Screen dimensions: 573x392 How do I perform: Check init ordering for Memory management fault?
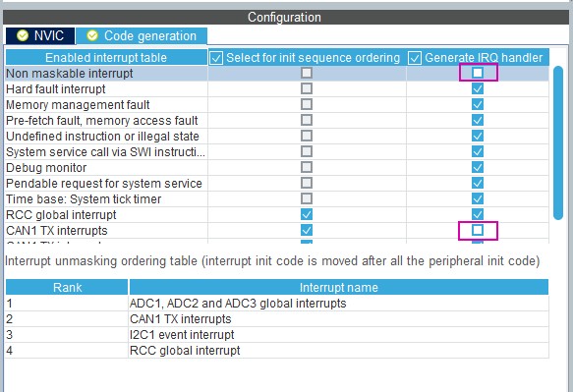click(x=307, y=104)
